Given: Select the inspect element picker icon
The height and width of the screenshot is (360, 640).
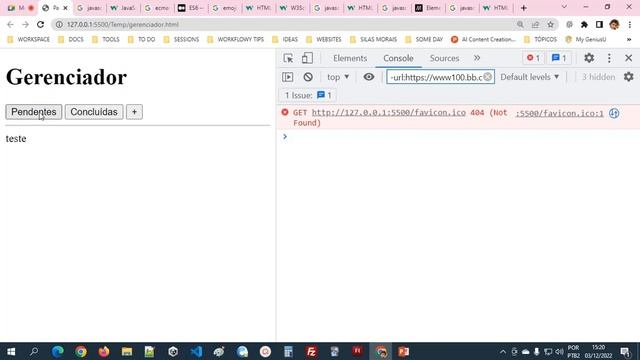Looking at the screenshot, I should coord(288,58).
